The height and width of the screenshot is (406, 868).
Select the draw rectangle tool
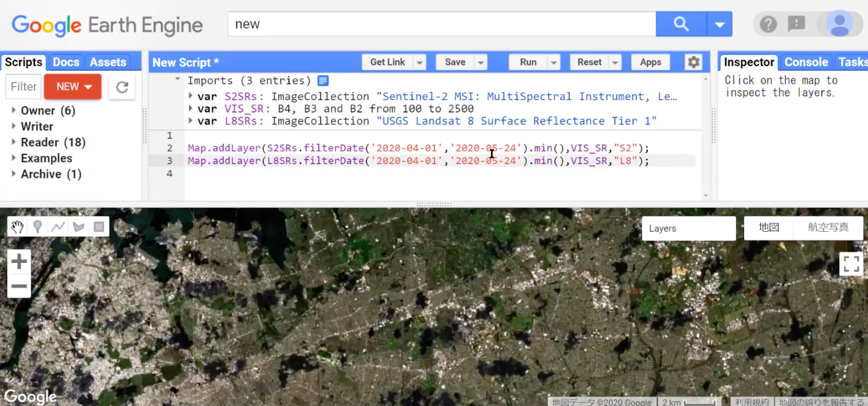pos(99,227)
